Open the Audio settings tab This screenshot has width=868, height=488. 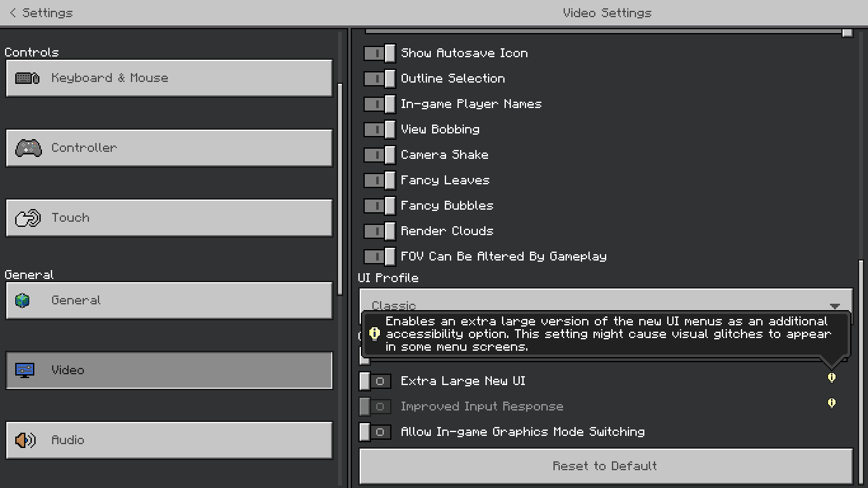[x=169, y=440]
